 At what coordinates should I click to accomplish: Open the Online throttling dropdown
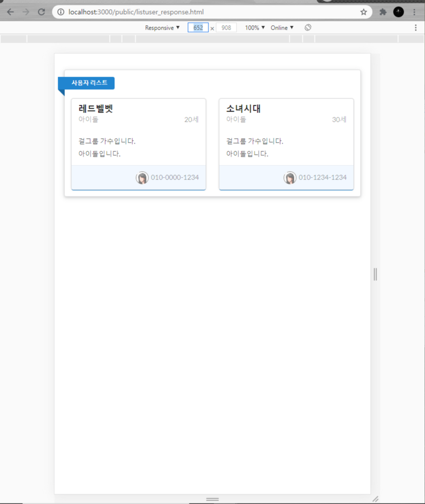[282, 28]
